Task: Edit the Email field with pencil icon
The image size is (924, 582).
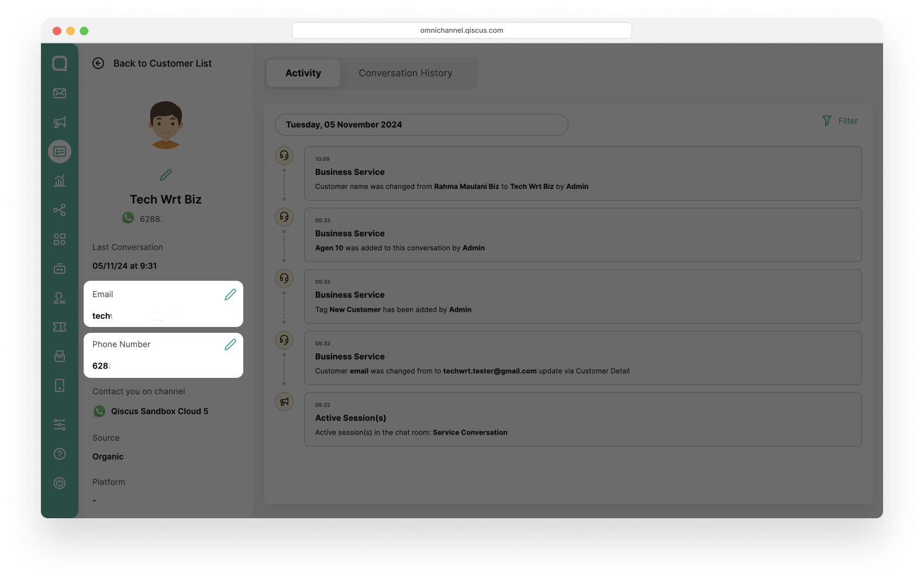Action: click(230, 294)
